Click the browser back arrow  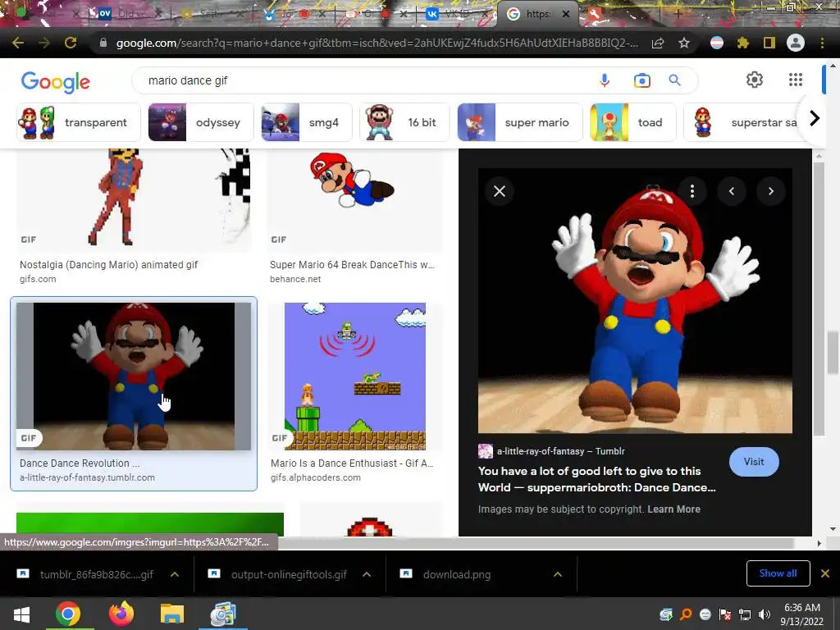[18, 43]
